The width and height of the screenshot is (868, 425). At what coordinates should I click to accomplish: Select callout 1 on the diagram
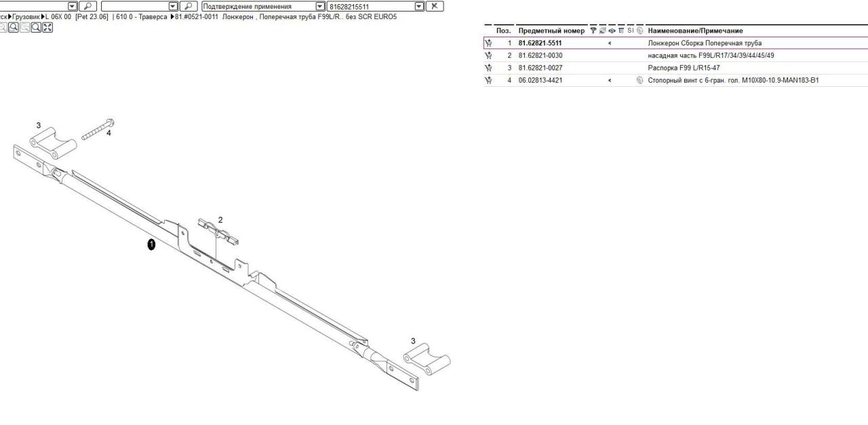[x=151, y=244]
